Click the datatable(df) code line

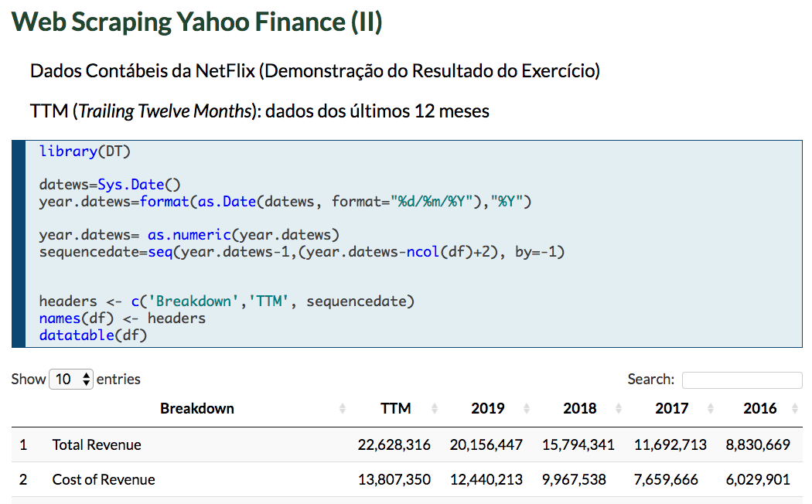(94, 335)
